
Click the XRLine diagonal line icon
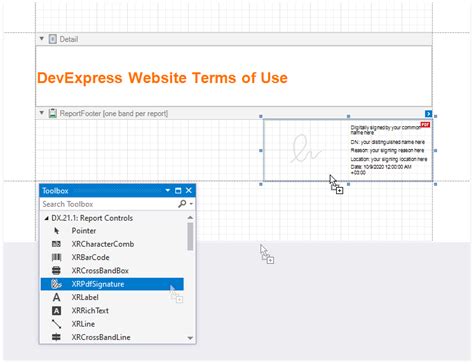click(57, 324)
